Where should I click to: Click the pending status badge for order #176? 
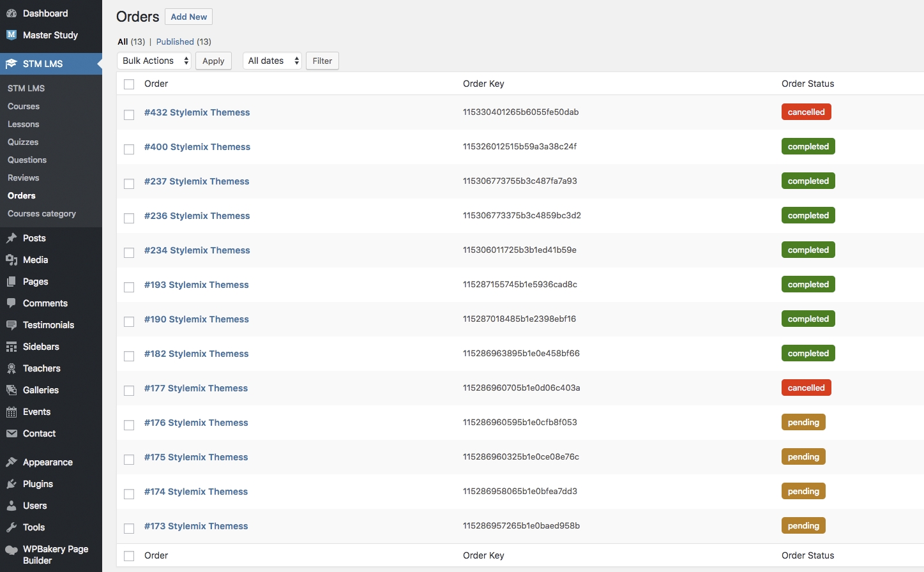(803, 422)
